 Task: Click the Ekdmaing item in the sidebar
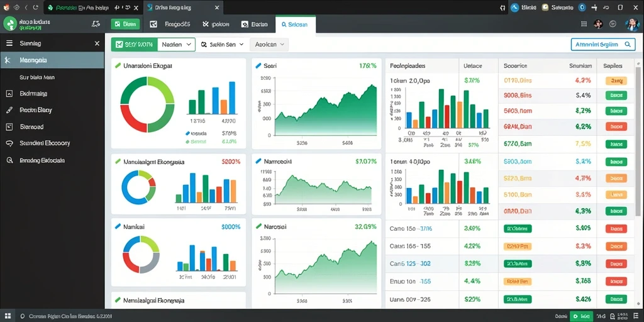(x=33, y=94)
